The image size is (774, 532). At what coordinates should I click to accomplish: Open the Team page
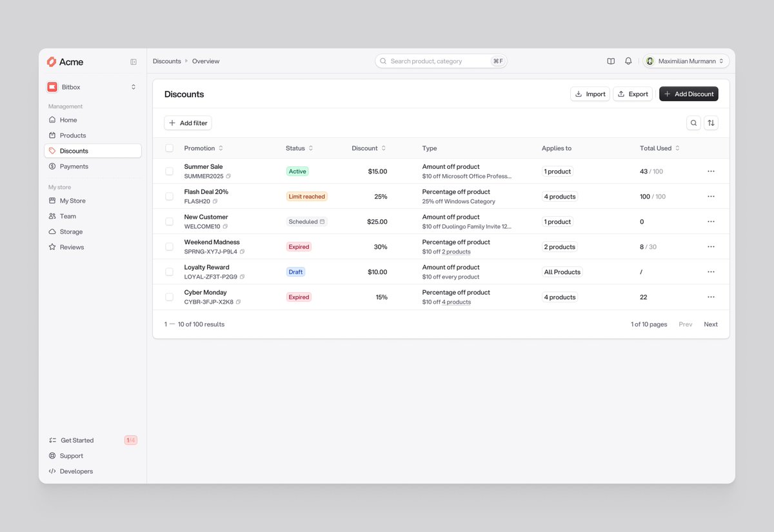coord(93,216)
